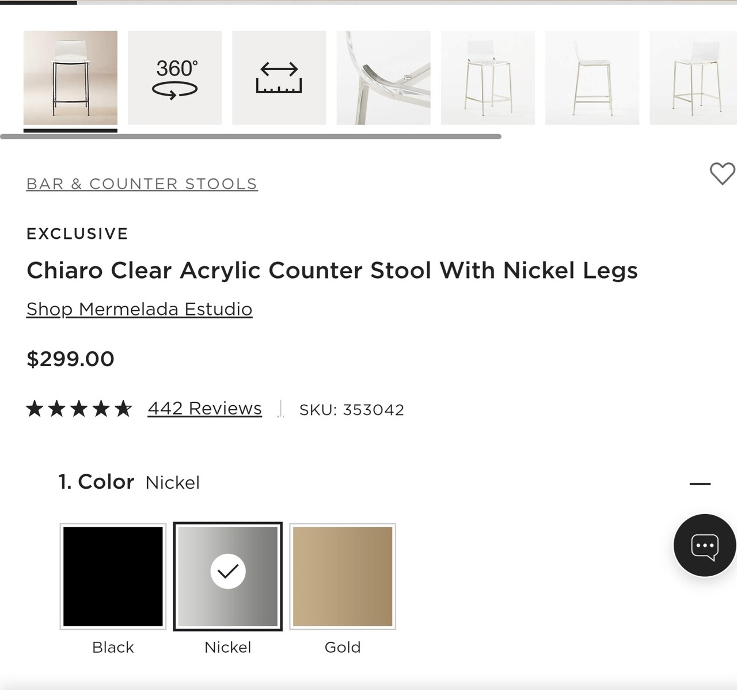The height and width of the screenshot is (700, 737).
Task: Choose the Gold color swatch
Action: pyautogui.click(x=343, y=576)
